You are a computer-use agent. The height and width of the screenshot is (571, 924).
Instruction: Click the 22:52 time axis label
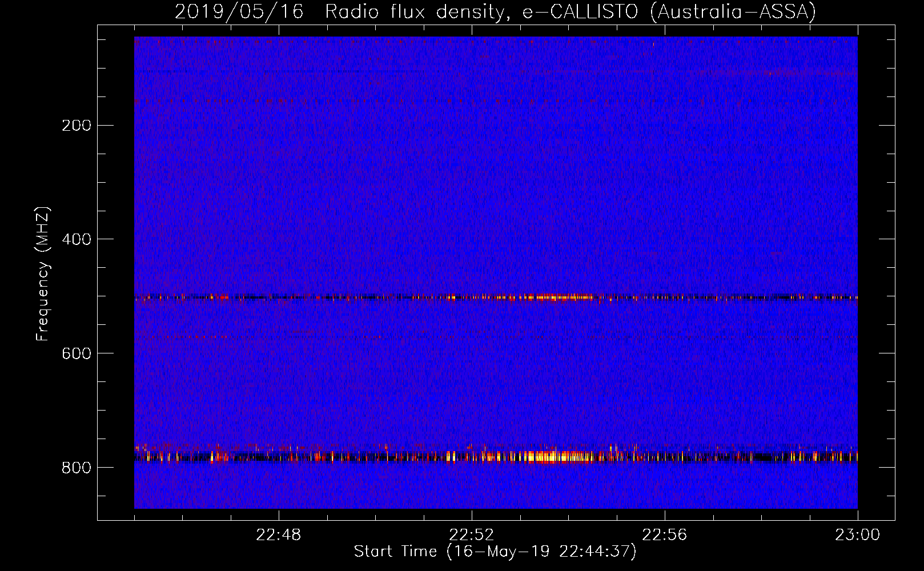(x=472, y=535)
